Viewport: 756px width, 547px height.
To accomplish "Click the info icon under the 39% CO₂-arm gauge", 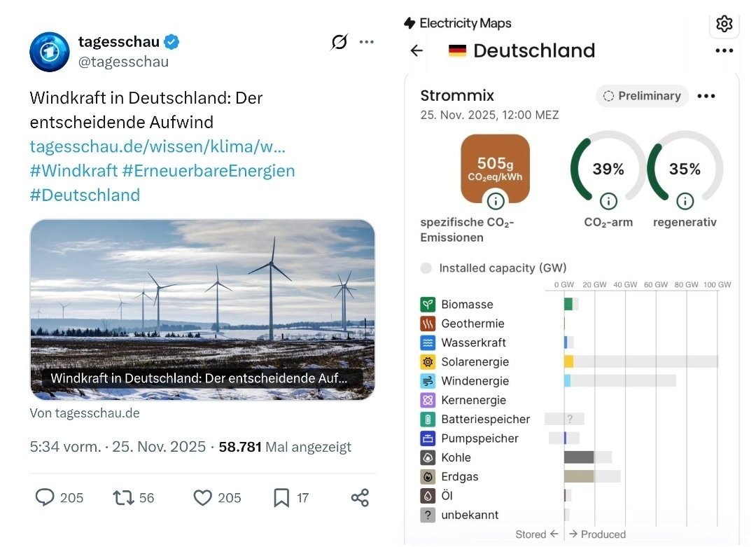I will coord(608,202).
